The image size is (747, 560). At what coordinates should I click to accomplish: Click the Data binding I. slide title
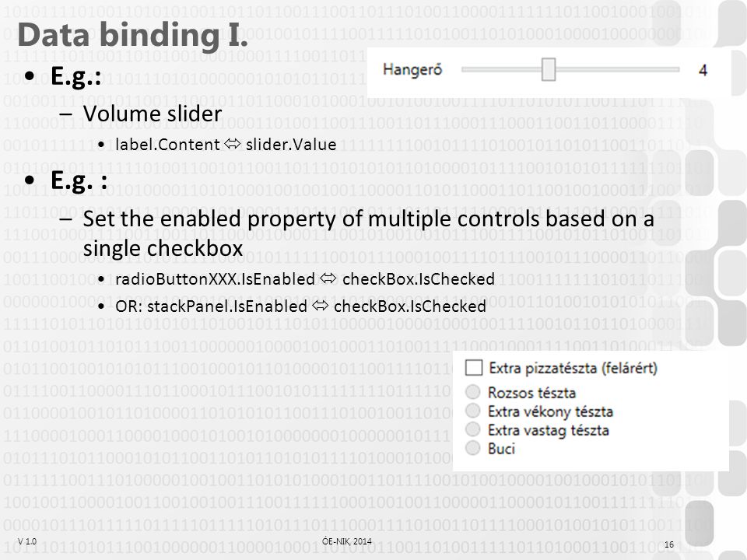(133, 35)
